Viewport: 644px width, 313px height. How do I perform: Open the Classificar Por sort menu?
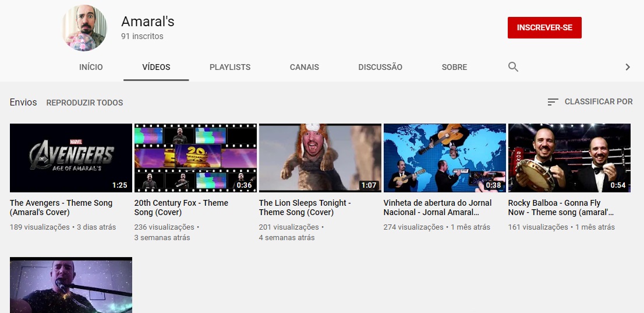pos(590,101)
